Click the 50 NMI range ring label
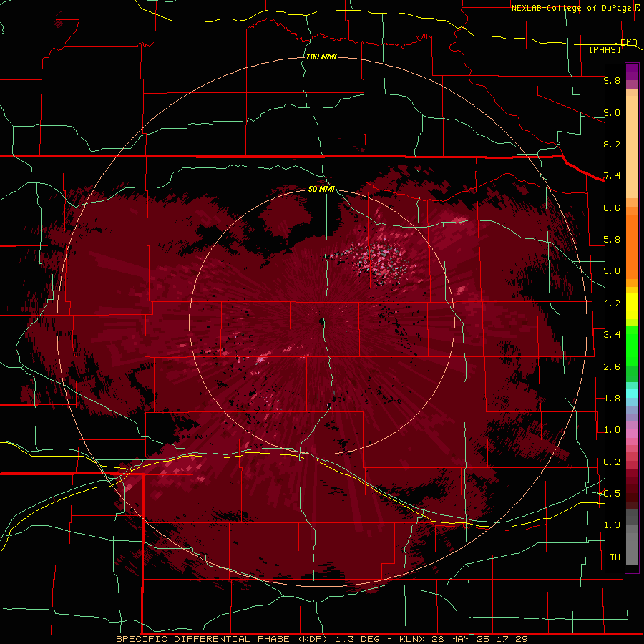 tap(321, 189)
